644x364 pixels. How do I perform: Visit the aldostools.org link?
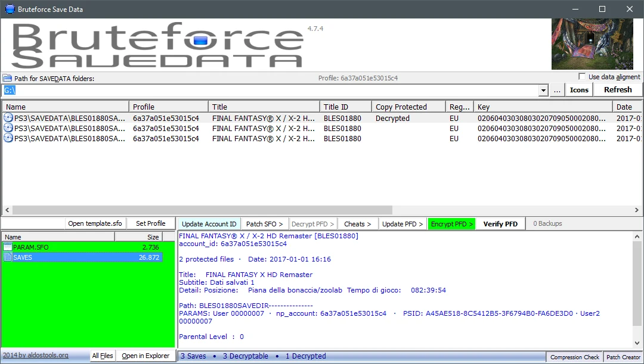[35, 355]
